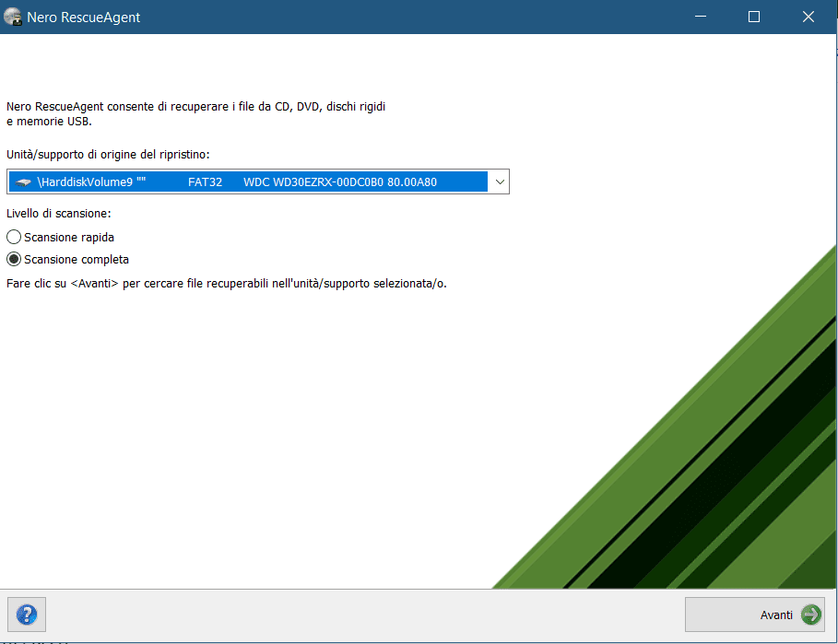Viewport: 838px width, 644px height.
Task: Open help with the question mark icon
Action: (x=27, y=615)
